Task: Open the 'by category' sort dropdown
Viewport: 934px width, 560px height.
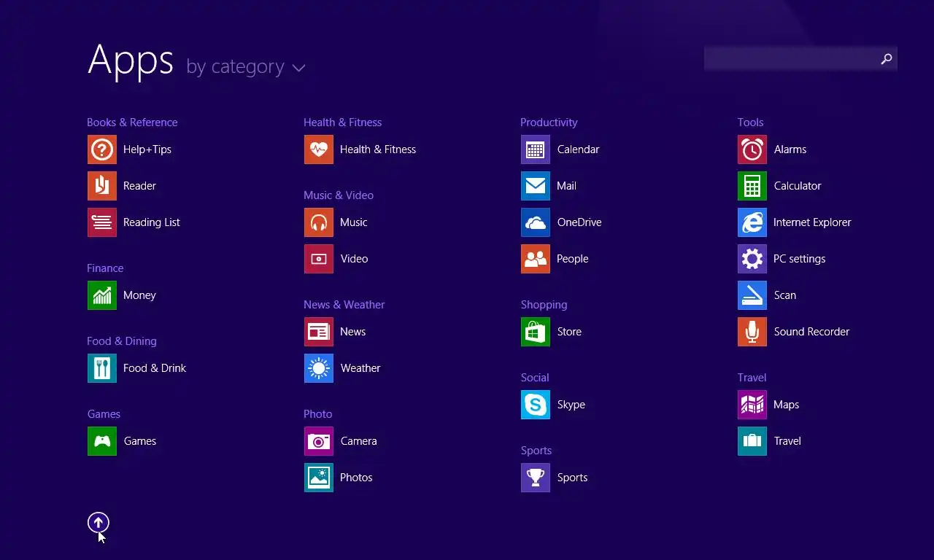Action: [246, 67]
